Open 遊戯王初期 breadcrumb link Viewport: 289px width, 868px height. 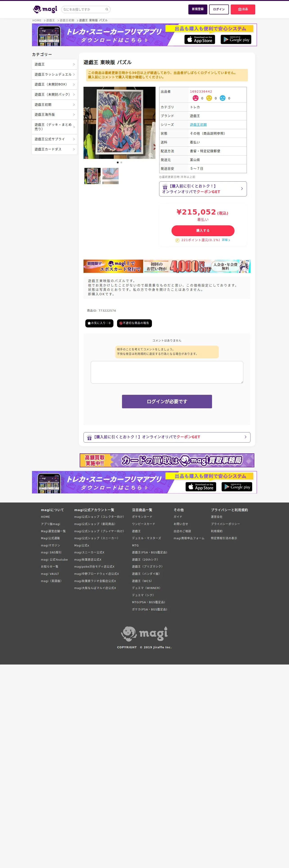(67, 21)
